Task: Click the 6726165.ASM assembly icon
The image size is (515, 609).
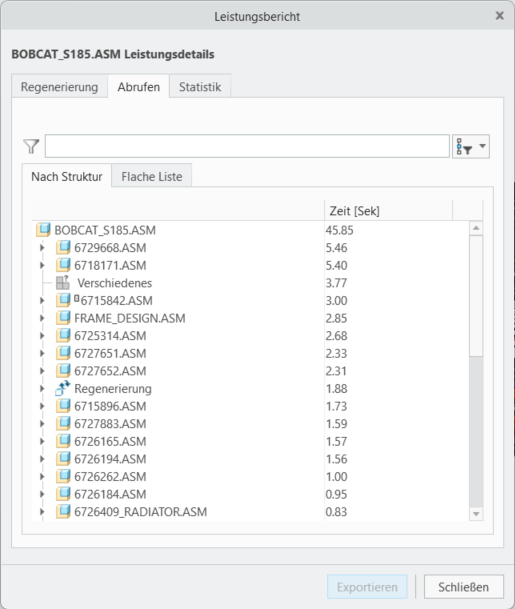Action: pyautogui.click(x=63, y=441)
